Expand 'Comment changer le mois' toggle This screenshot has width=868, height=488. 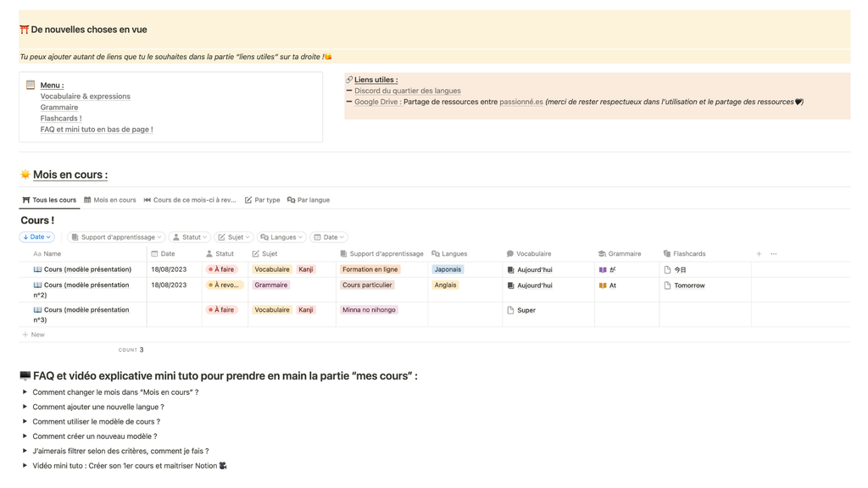tap(25, 391)
